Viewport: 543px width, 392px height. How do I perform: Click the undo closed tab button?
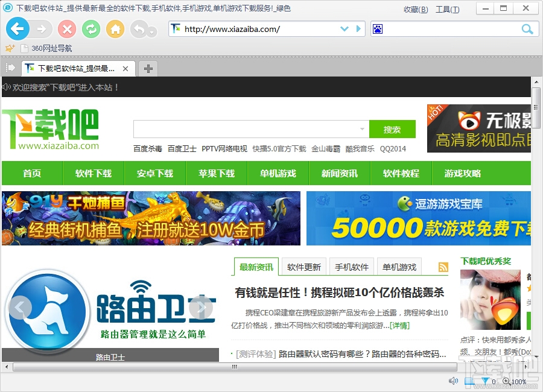(x=139, y=29)
